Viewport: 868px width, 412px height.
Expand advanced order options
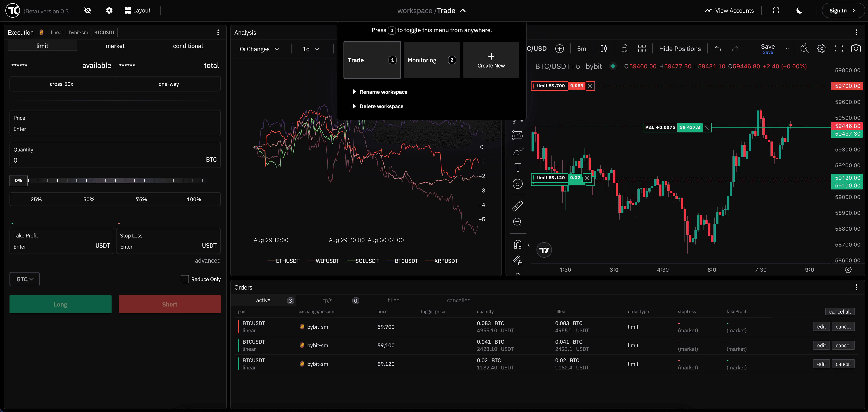coord(207,261)
